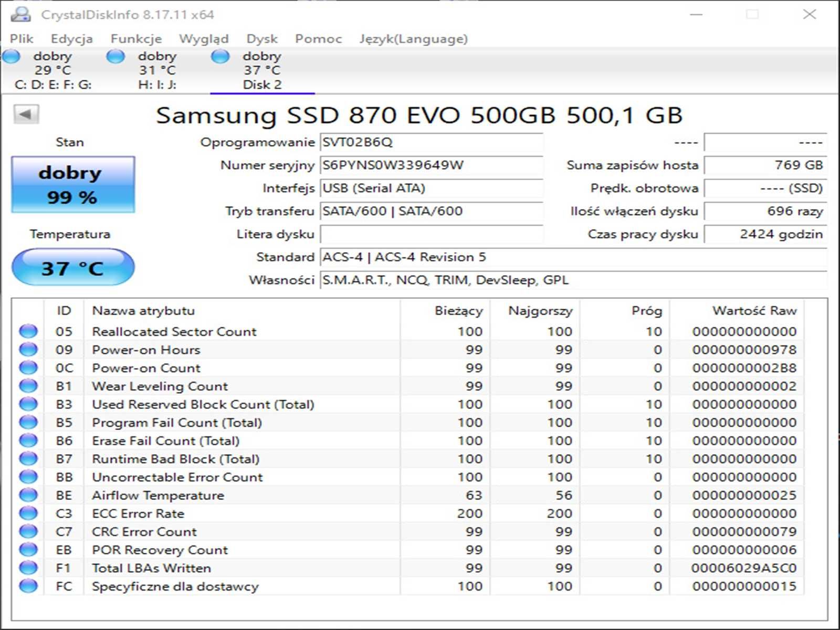Click the CrystalDiskInfo app icon in title bar
This screenshot has width=840, height=630.
(x=20, y=14)
